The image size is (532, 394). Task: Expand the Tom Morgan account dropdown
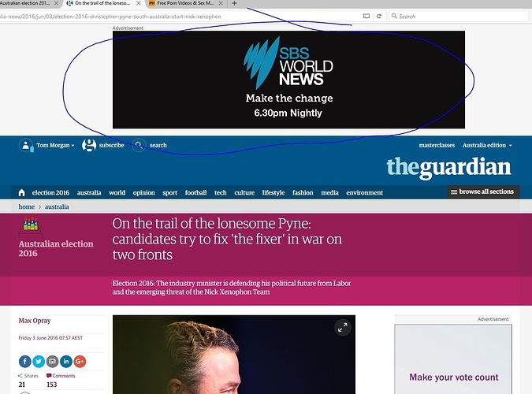coord(55,145)
